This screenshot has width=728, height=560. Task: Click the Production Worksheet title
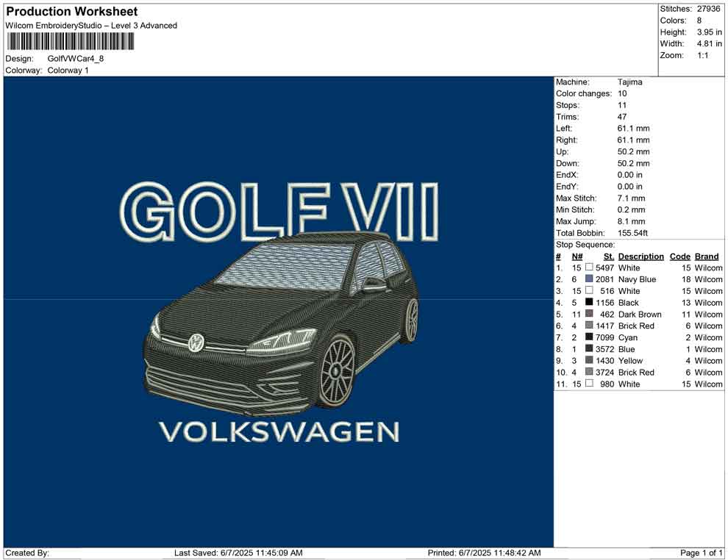coord(72,12)
